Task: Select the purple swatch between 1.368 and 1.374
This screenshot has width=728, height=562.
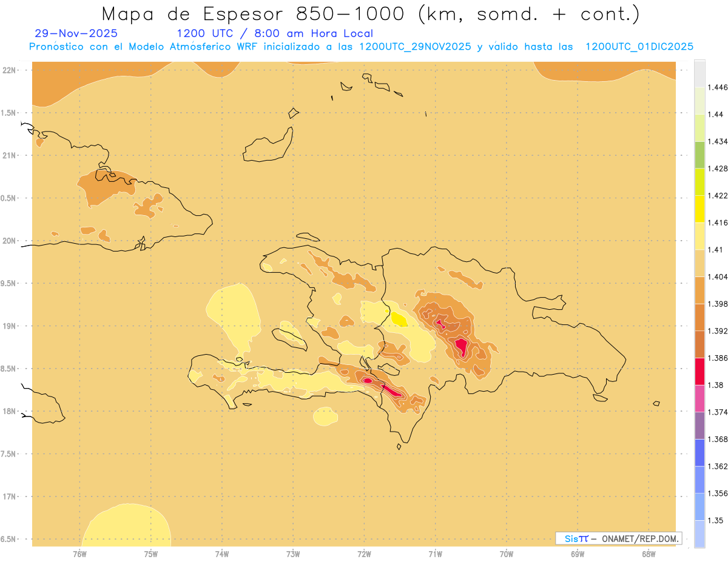Action: 699,426
